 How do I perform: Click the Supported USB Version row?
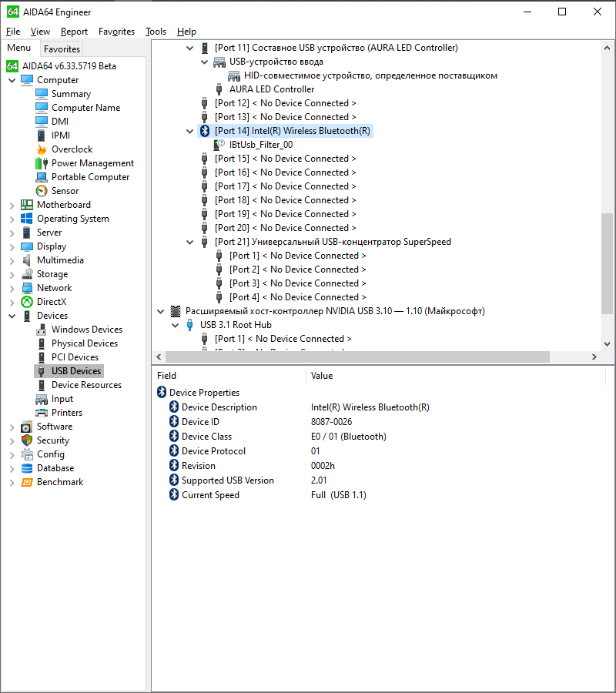[x=383, y=480]
